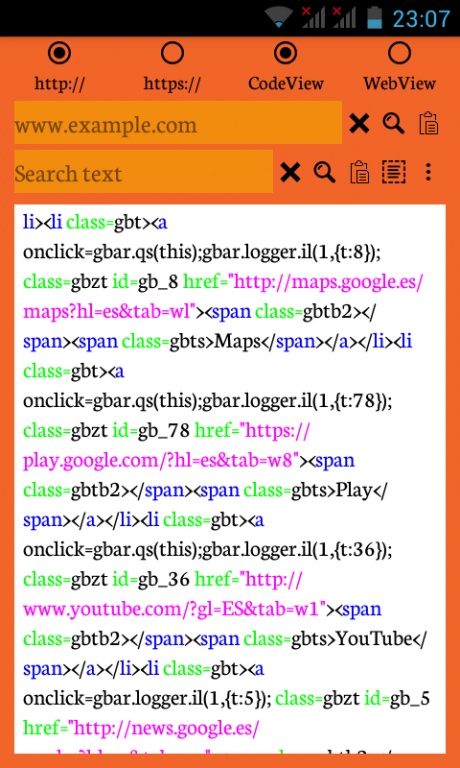Clear the URL field with X icon
Viewport: 460px width, 768px height.
click(x=359, y=123)
